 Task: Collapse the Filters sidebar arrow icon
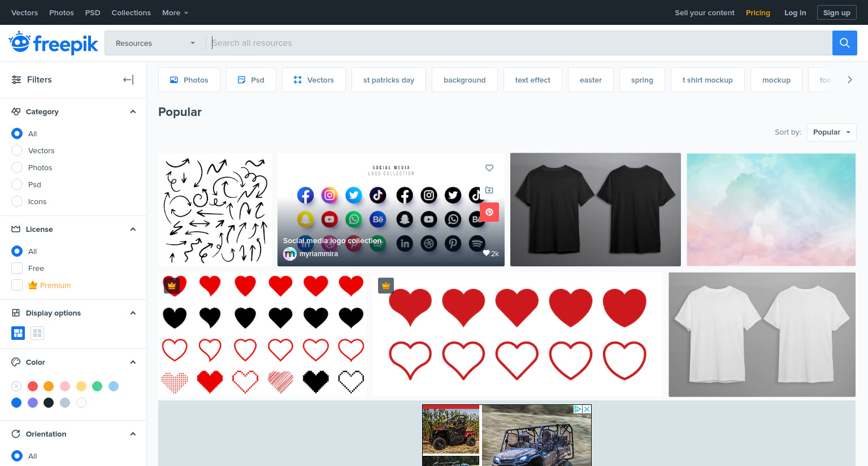(128, 80)
